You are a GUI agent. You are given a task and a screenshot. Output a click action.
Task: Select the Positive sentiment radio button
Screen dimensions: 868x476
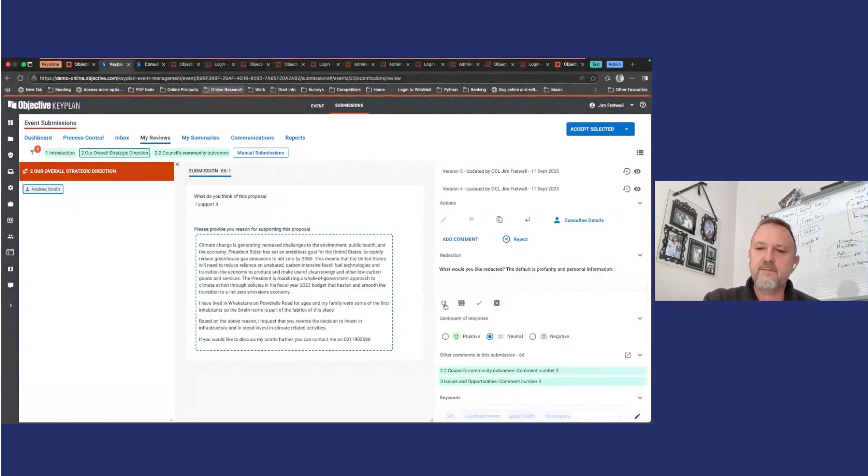(x=445, y=337)
